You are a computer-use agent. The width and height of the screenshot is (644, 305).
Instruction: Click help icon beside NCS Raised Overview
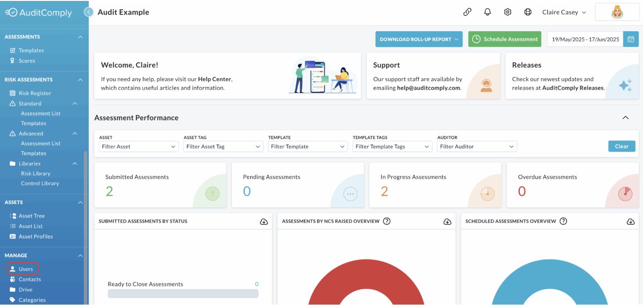point(387,221)
